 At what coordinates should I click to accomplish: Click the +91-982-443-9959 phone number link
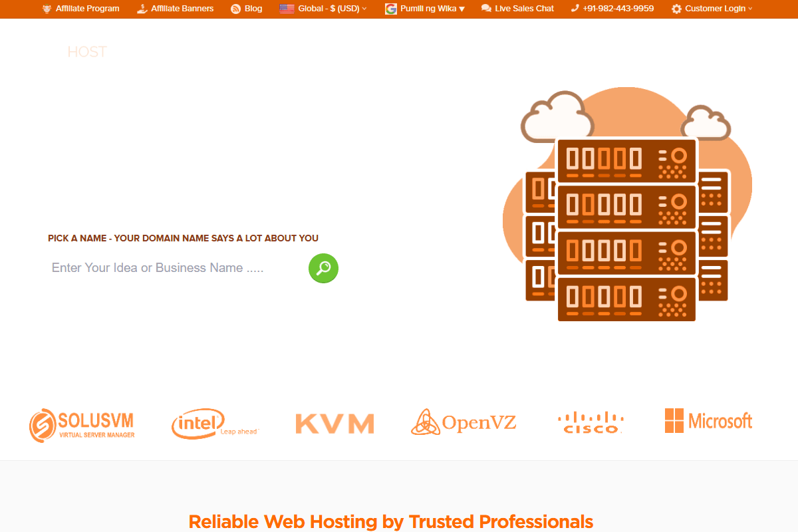(x=618, y=9)
